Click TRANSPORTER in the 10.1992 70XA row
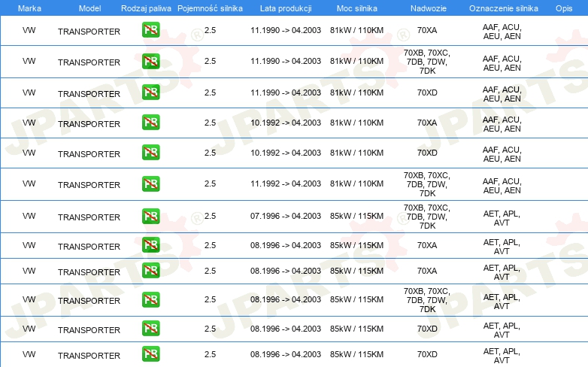This screenshot has height=367, width=588. tap(89, 124)
